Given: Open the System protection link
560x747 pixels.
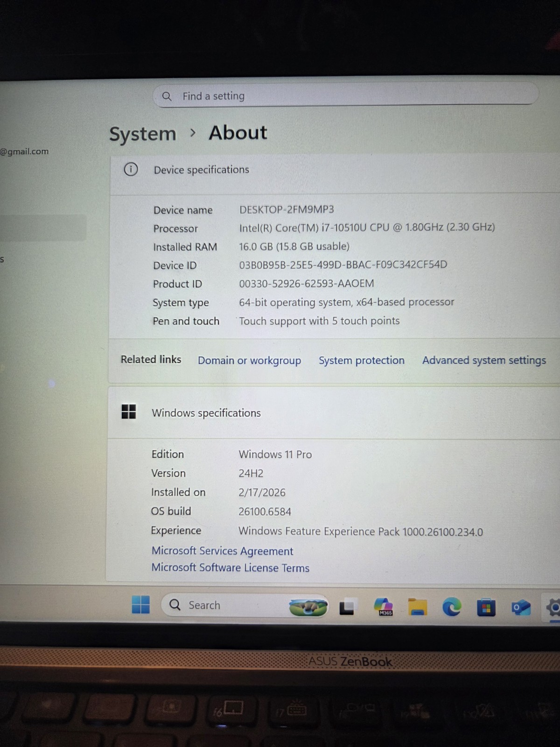Looking at the screenshot, I should coord(362,360).
